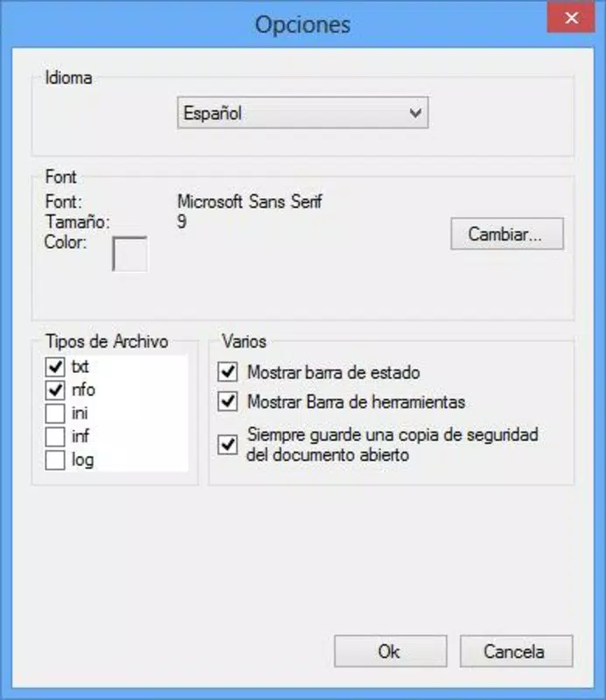The image size is (606, 700).
Task: Disable the copia de seguridad checkbox
Action: click(x=228, y=444)
